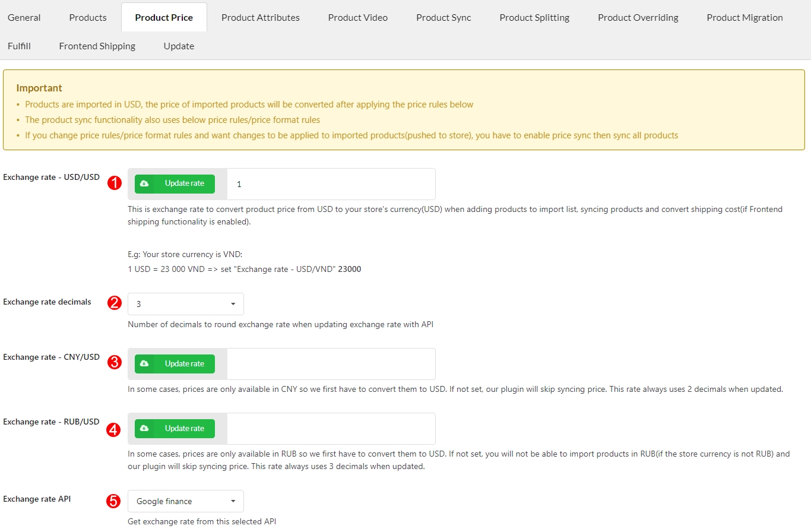Switch to the Products tab
Image resolution: width=811 pixels, height=532 pixels.
coord(88,17)
